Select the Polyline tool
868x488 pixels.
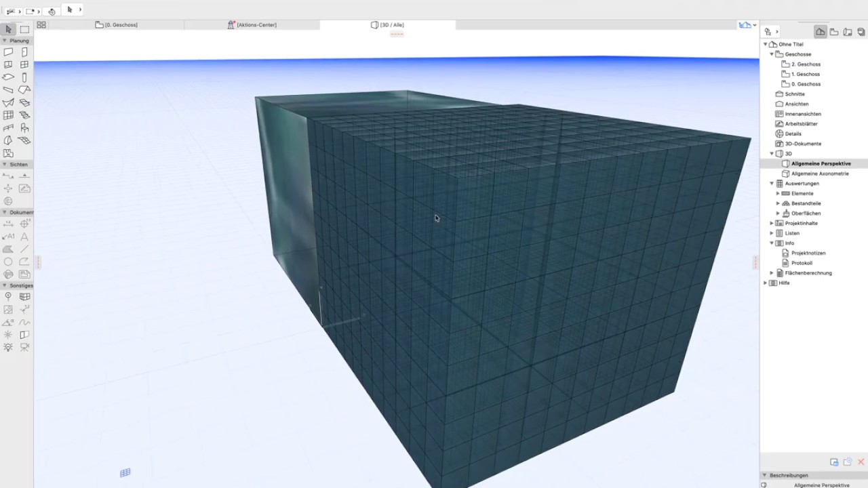[24, 262]
